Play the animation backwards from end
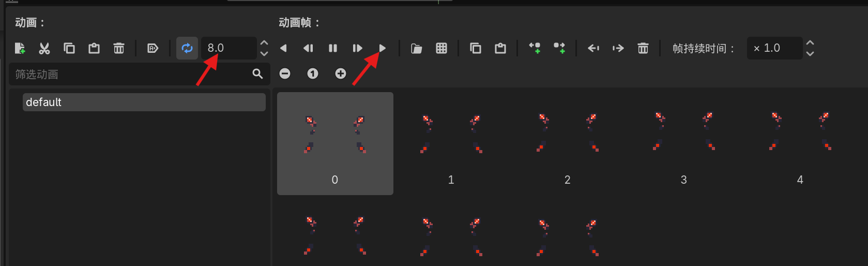The width and height of the screenshot is (868, 266). [x=308, y=48]
